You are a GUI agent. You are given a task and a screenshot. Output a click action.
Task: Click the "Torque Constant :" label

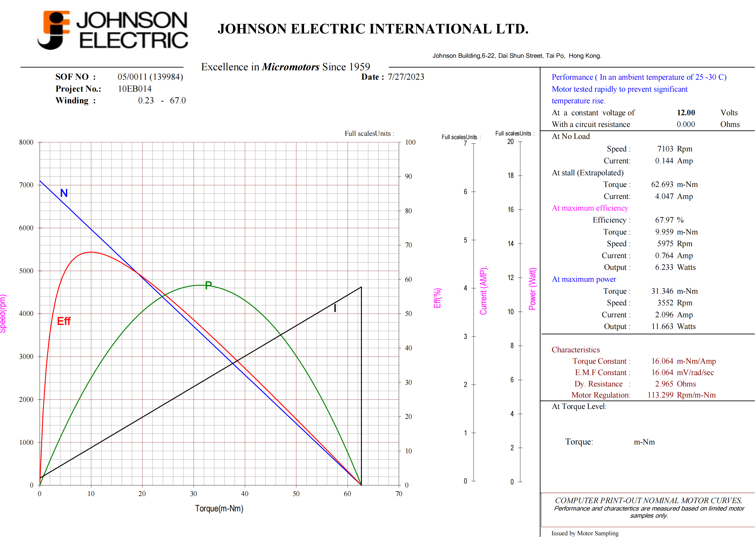[x=601, y=361]
